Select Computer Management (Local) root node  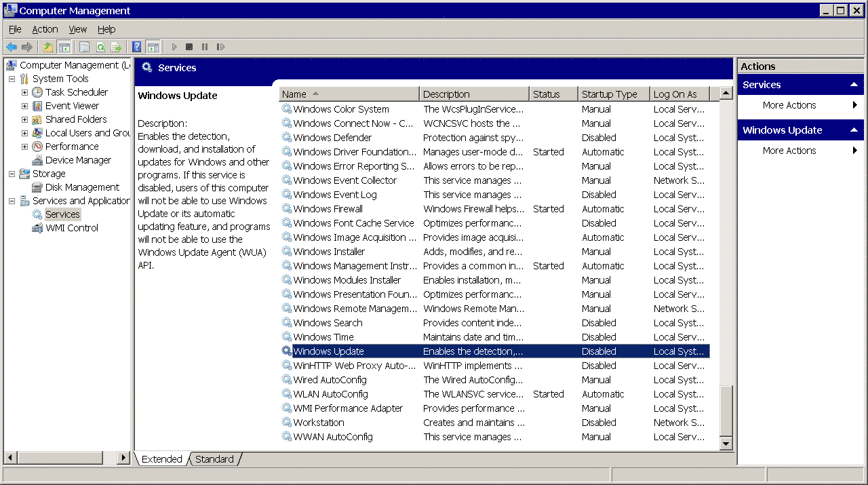coord(75,65)
